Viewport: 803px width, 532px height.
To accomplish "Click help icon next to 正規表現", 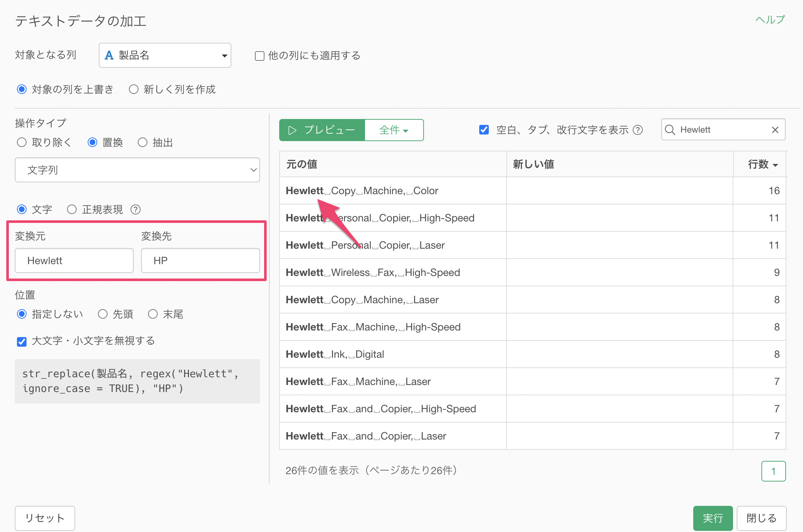I will [136, 210].
